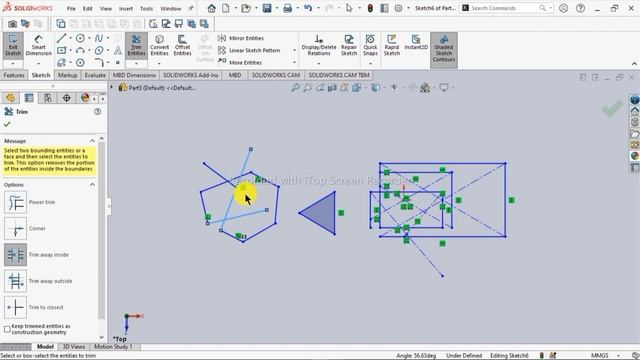Viewport: 640px width, 360px height.
Task: Click the shaded triangle sketch region
Action: [x=323, y=214]
